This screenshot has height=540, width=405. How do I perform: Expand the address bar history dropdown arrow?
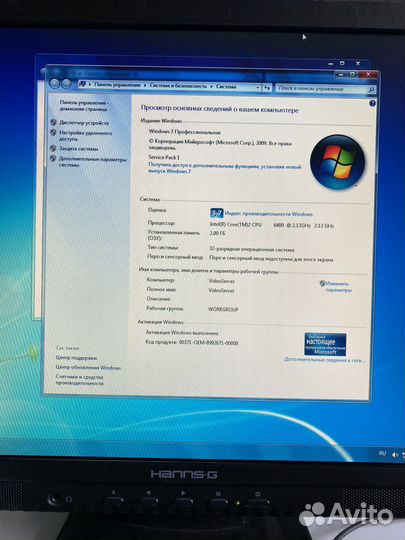258,88
